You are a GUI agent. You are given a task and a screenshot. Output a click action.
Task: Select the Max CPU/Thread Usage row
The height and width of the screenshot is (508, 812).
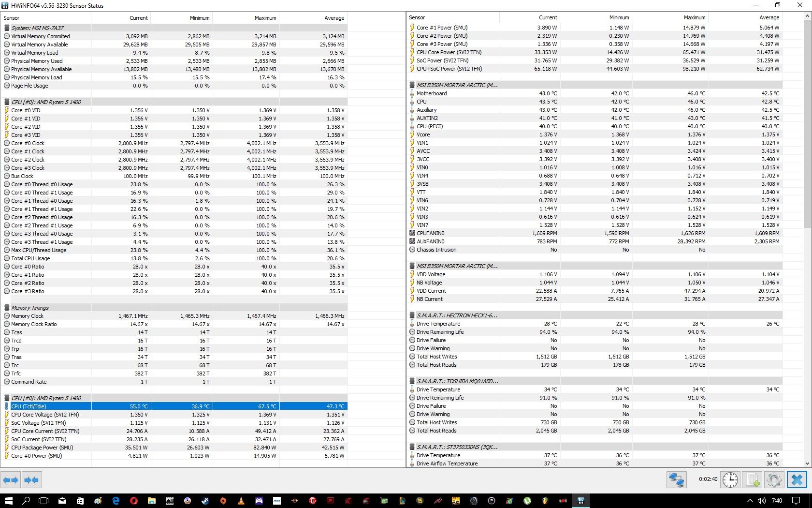tap(174, 250)
